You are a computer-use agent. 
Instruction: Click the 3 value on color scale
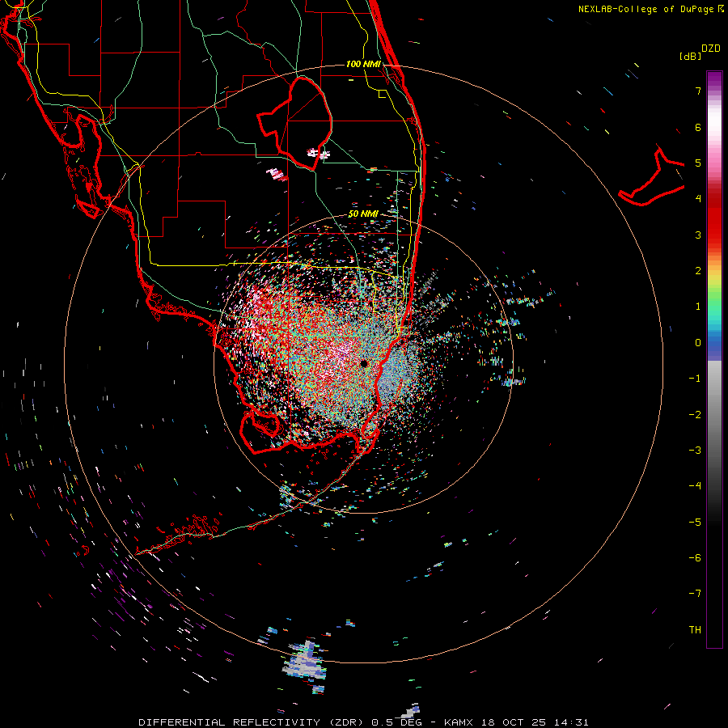point(698,235)
